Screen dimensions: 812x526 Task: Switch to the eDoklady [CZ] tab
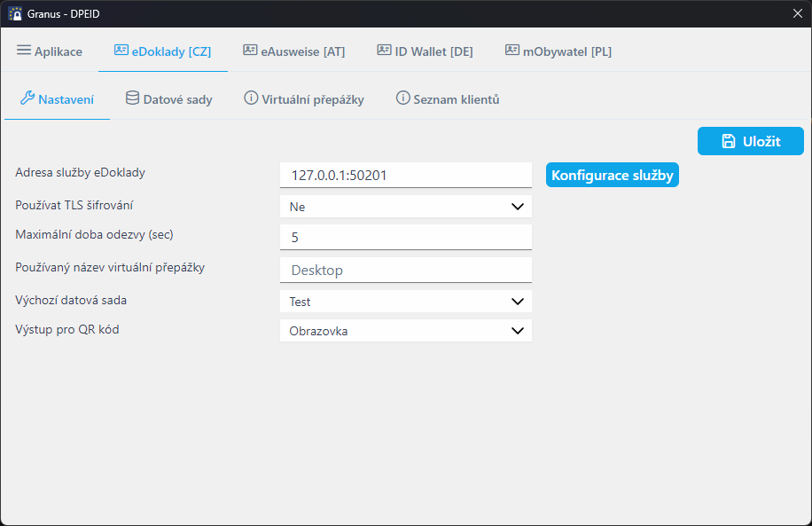tap(163, 51)
